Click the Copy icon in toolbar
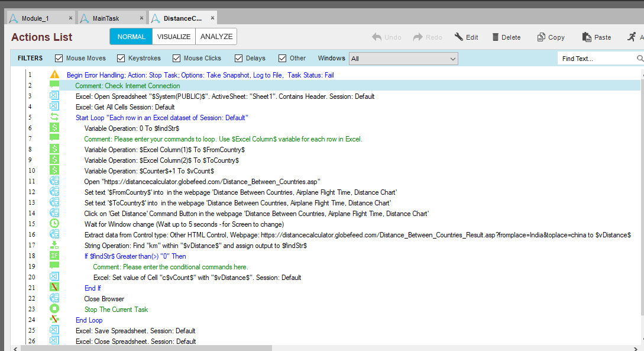The image size is (644, 351). (x=541, y=37)
